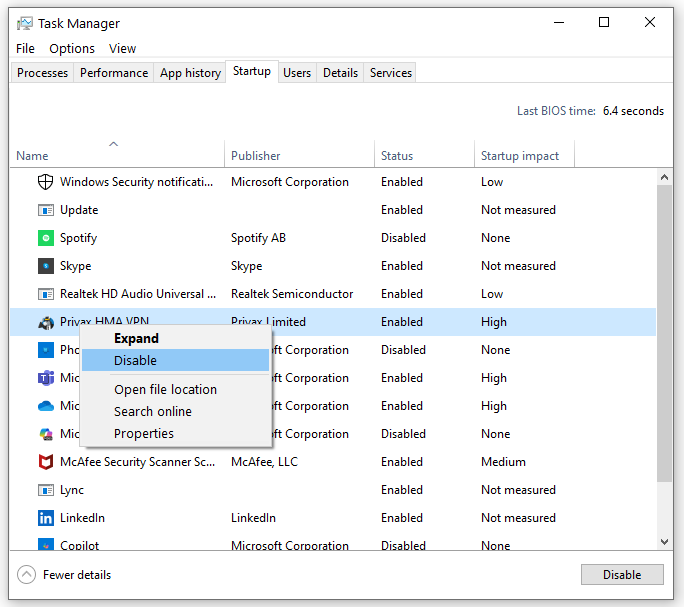Click the Disable button at bottom right
The height and width of the screenshot is (607, 684).
(622, 575)
